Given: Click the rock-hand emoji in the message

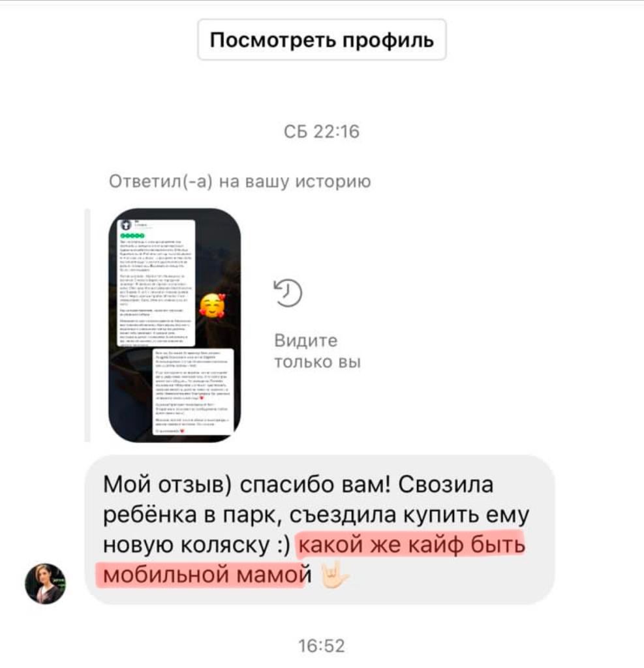Looking at the screenshot, I should (334, 575).
